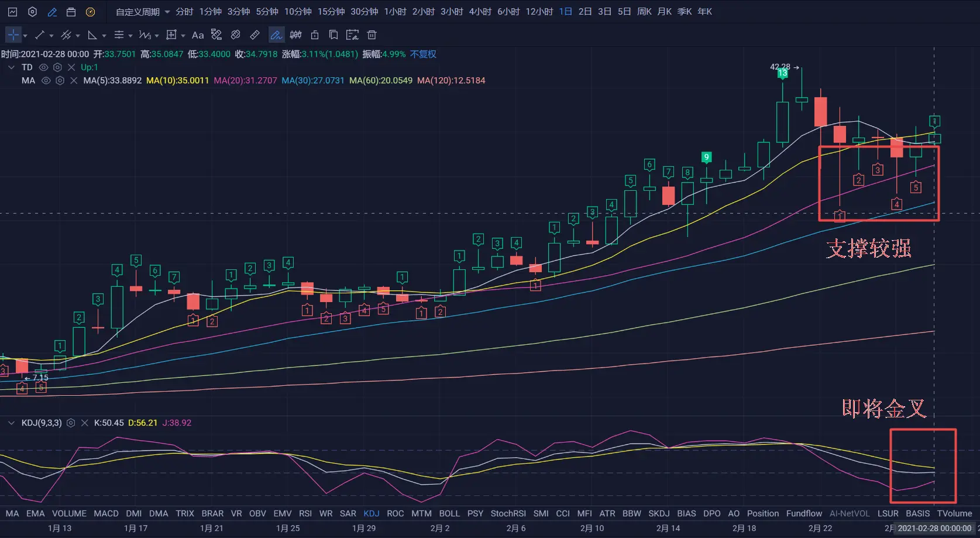Select the 1日 period
Screen dimensions: 980x538
point(566,12)
